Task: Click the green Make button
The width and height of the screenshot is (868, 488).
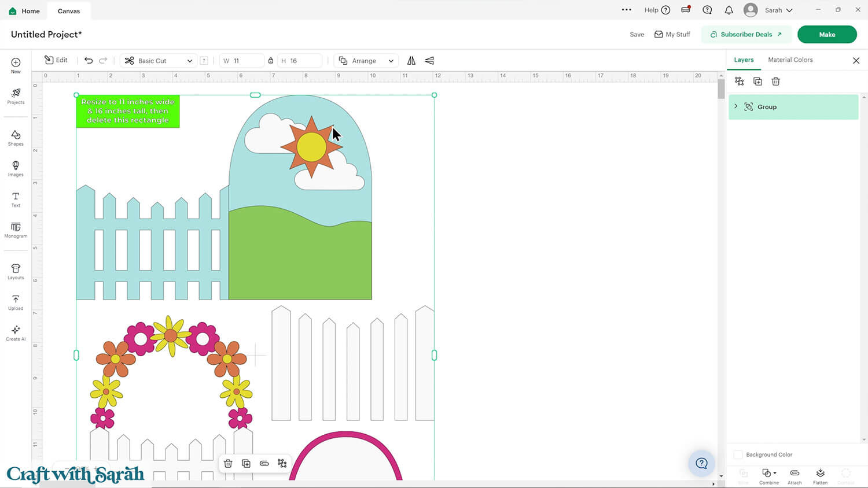Action: click(826, 35)
